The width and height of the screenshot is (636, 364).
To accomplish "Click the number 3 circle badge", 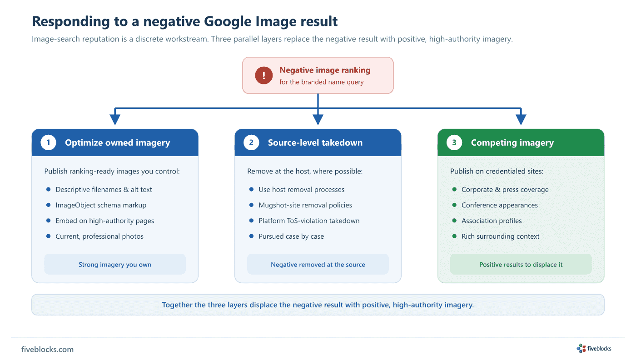I will 454,143.
